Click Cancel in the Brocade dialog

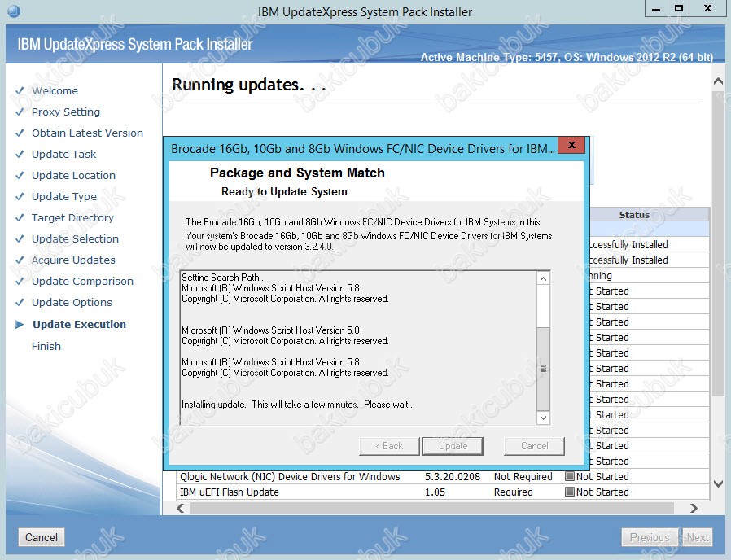click(x=534, y=446)
